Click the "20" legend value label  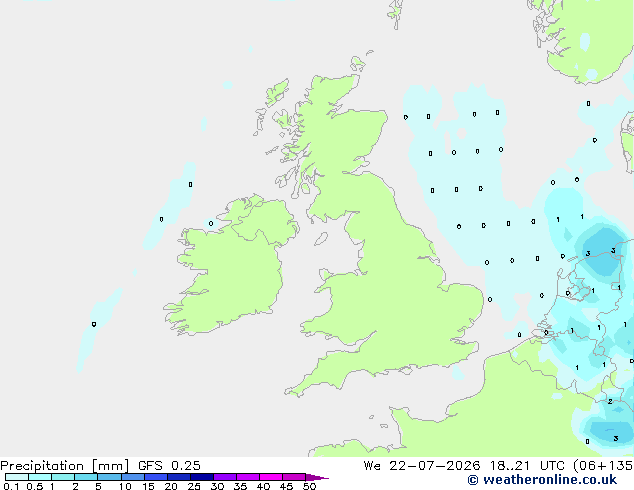(171, 486)
